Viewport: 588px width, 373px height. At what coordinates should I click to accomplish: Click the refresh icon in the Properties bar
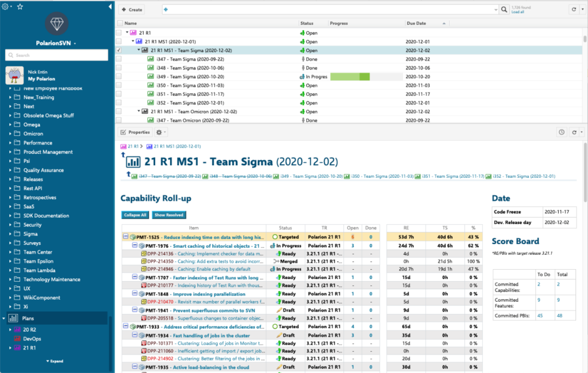pos(574,132)
